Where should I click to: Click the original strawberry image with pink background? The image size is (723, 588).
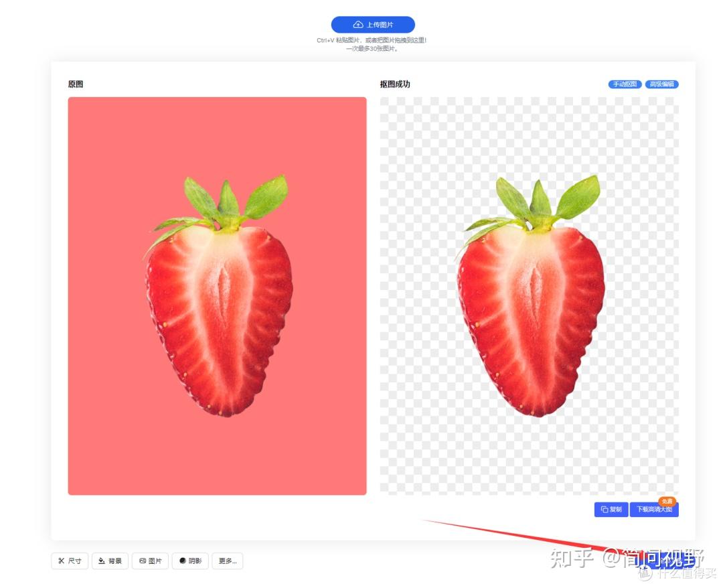click(217, 296)
